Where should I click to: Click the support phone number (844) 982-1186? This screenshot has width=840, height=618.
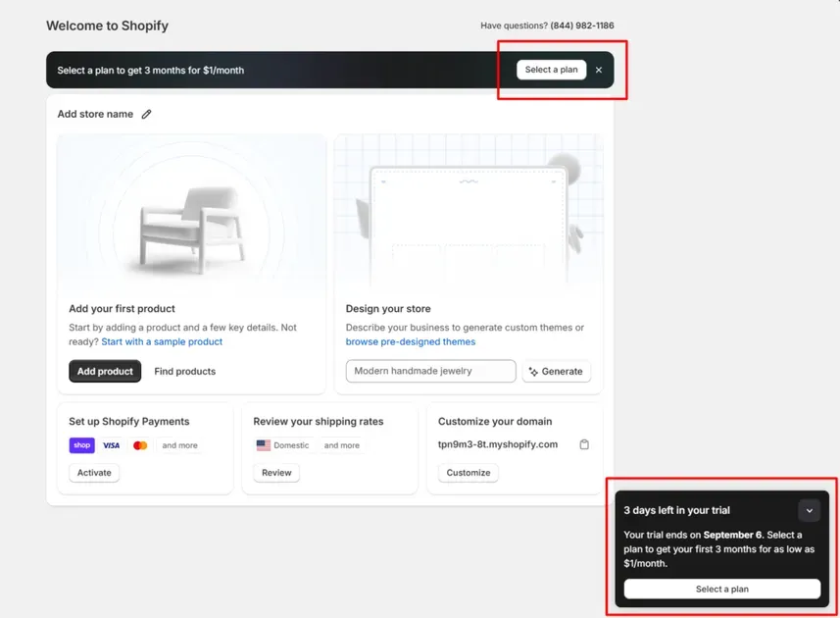click(582, 26)
